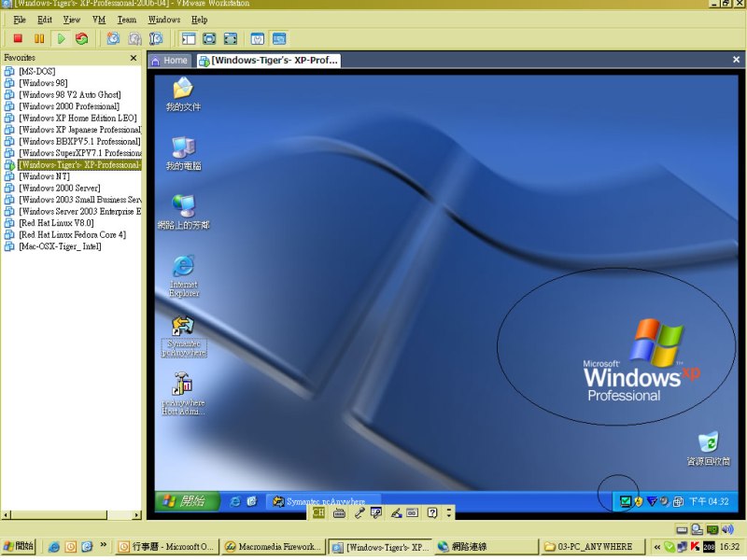The image size is (747, 560).
Task: Click the green Power On play button
Action: [61, 38]
